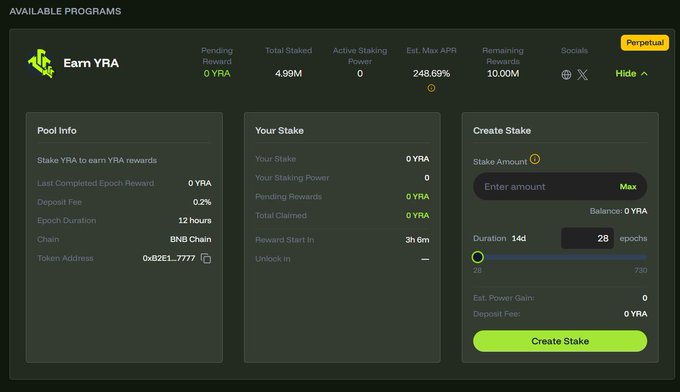Click the Stake YRA to earn YRA rewards text
The width and height of the screenshot is (680, 392).
pyautogui.click(x=97, y=160)
